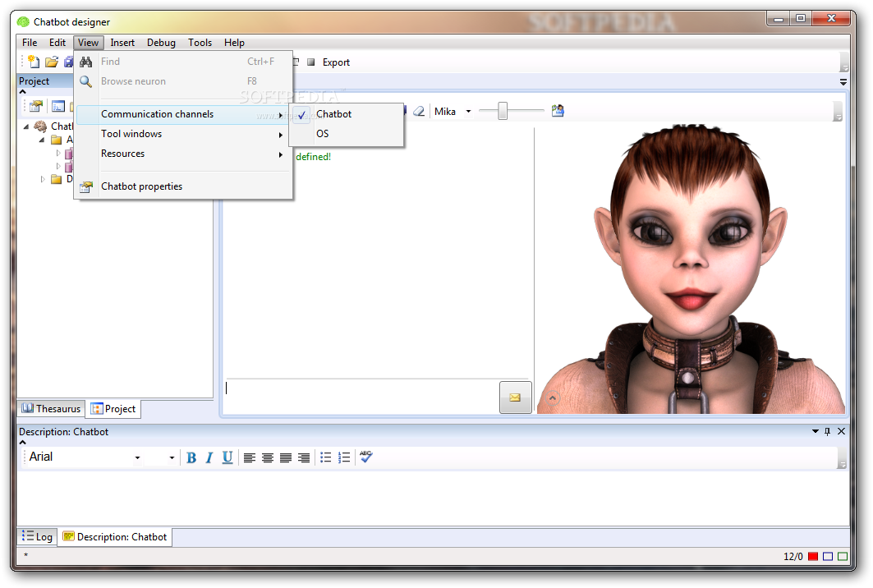Open the main panel overflow dropdown arrow

pos(843,82)
